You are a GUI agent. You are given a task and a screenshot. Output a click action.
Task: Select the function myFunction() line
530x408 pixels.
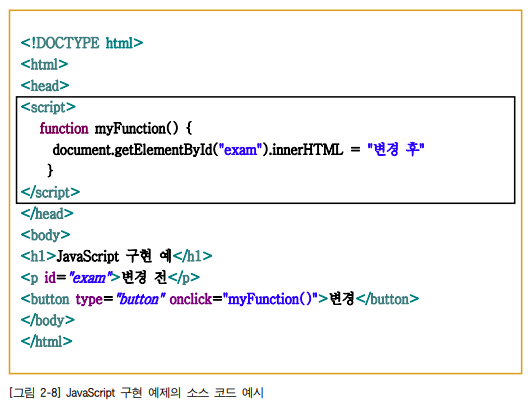tap(116, 128)
